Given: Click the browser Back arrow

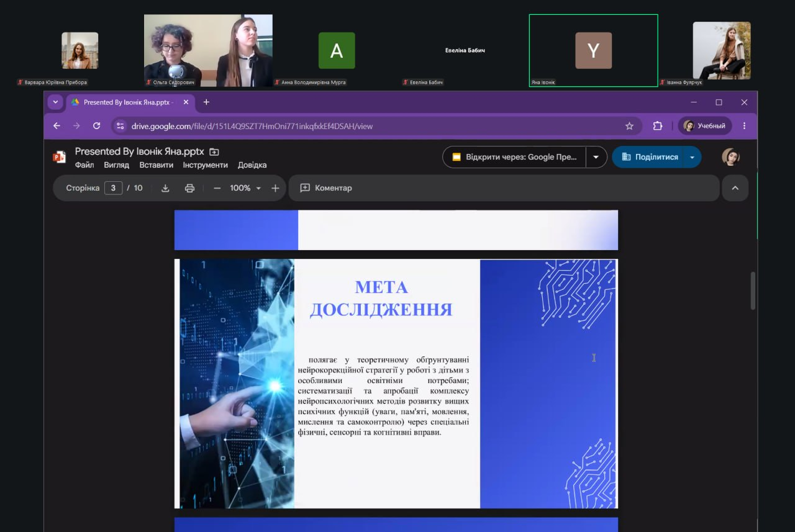Looking at the screenshot, I should (57, 126).
